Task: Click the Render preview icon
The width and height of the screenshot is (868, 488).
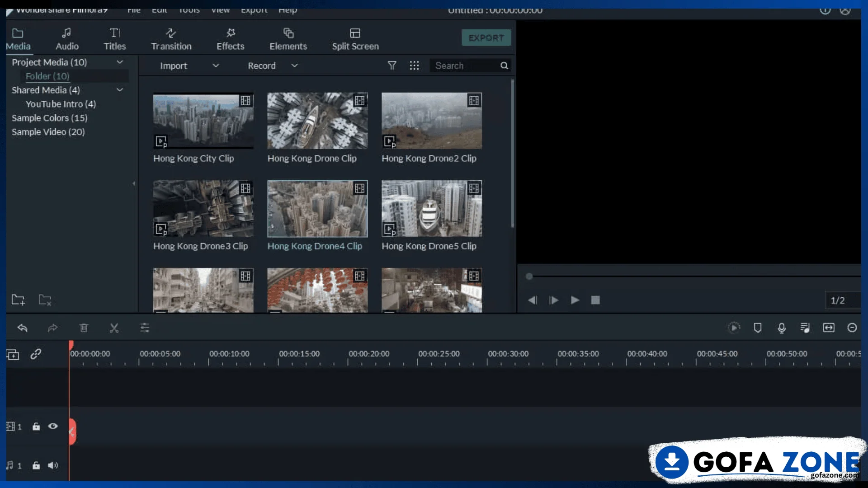Action: pos(734,328)
